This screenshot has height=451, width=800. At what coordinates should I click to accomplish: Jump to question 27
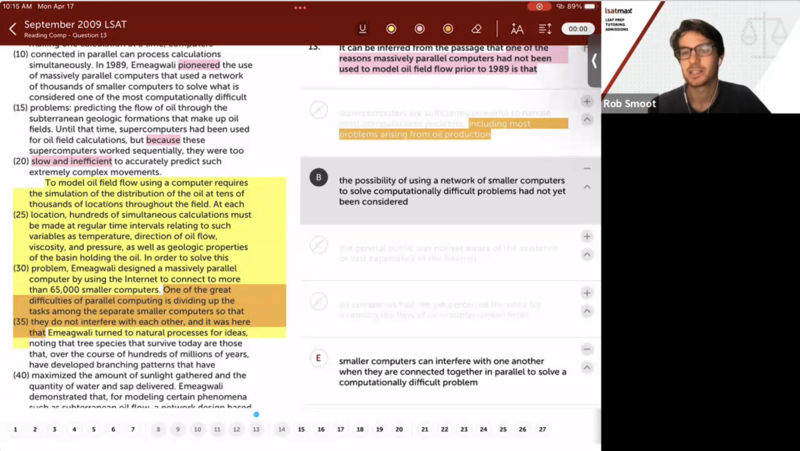pos(542,429)
